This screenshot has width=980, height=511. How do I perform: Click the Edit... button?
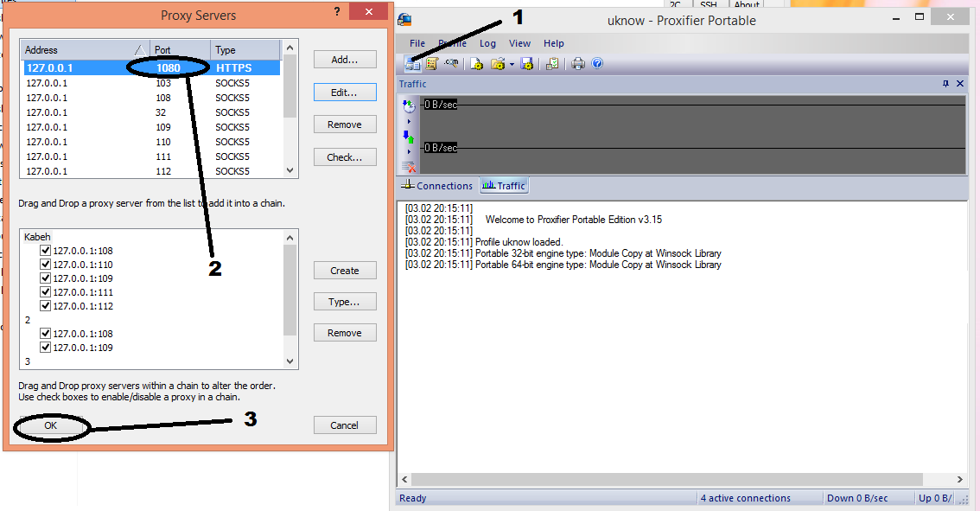tap(345, 92)
